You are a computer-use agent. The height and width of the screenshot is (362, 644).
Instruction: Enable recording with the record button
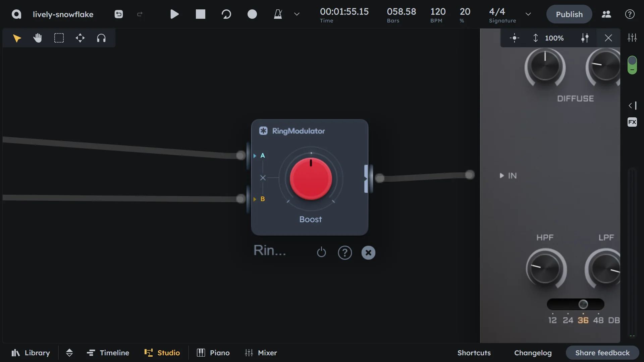[x=252, y=14]
